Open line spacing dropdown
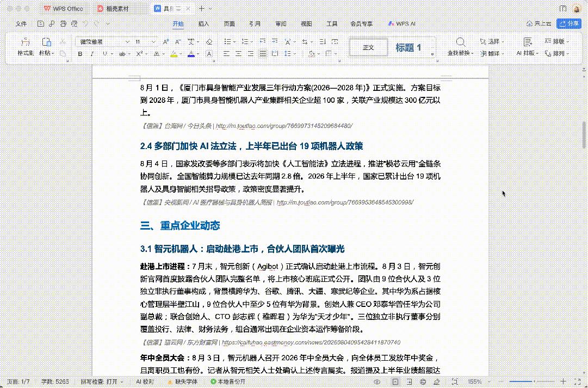This screenshot has width=588, height=388. pos(295,54)
